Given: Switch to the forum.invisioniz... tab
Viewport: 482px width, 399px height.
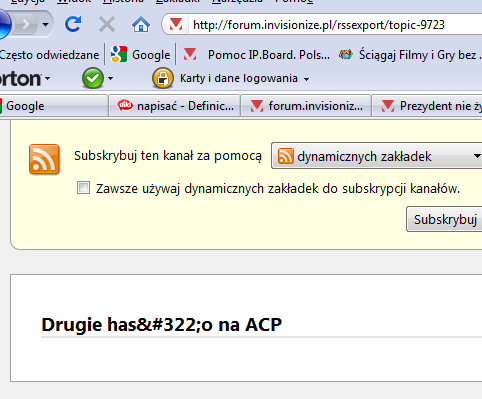Looking at the screenshot, I should coord(306,106).
